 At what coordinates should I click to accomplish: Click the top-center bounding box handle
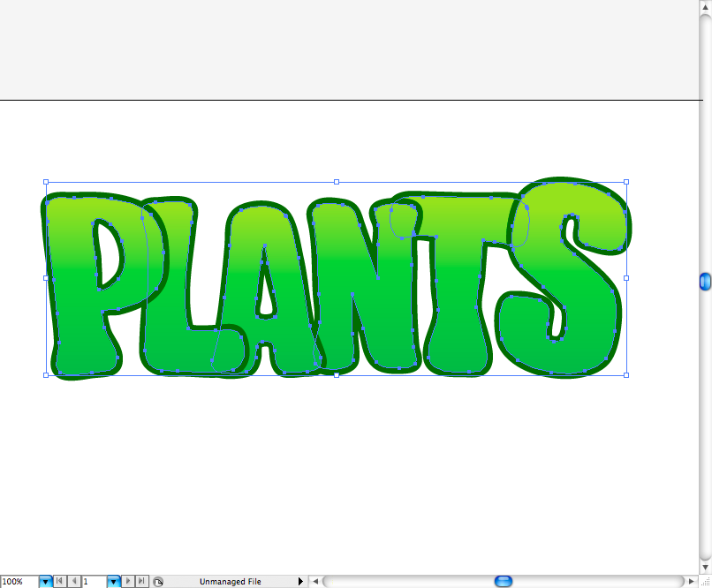(337, 182)
